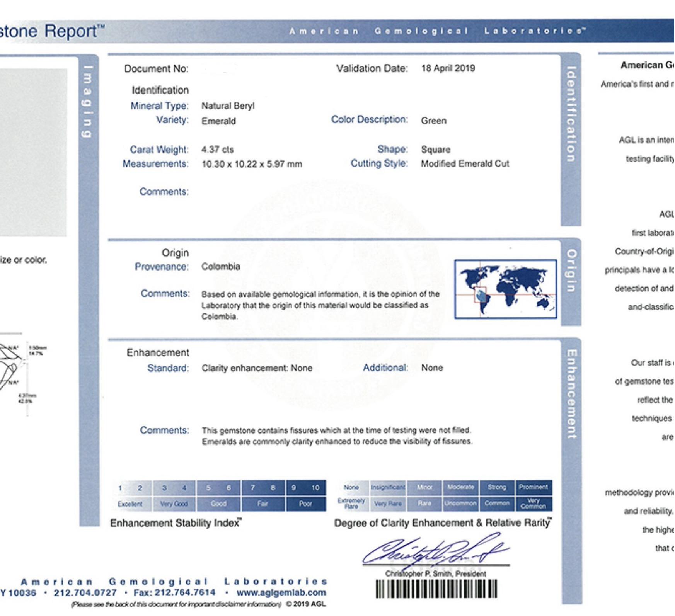Click the fax number 212.764.7614

tap(185, 592)
